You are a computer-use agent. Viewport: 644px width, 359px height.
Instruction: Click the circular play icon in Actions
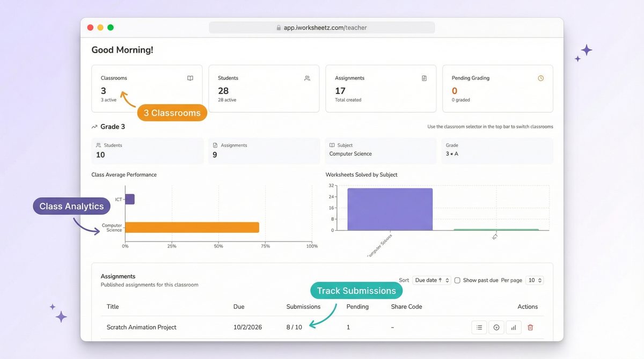point(496,327)
